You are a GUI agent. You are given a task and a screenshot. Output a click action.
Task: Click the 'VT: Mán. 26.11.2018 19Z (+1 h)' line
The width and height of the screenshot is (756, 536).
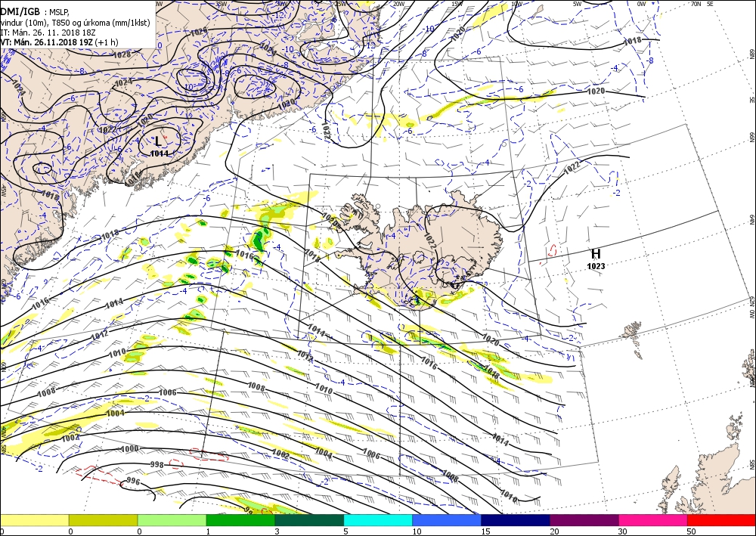coord(59,42)
